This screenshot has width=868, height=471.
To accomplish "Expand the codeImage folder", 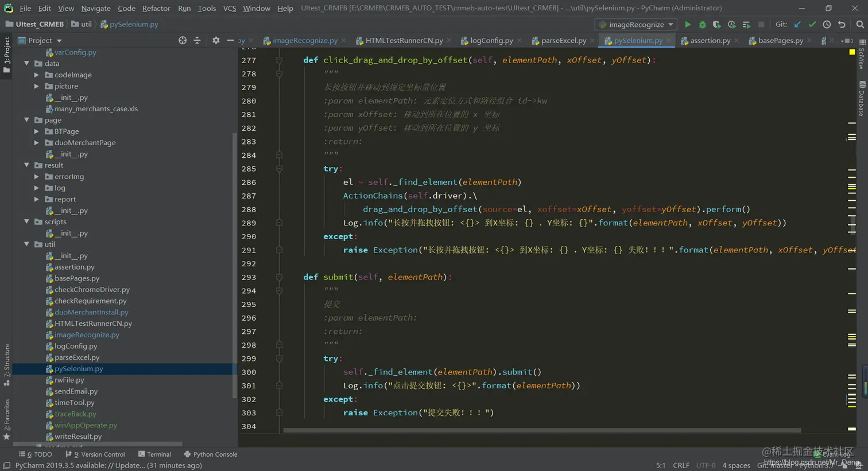I will [x=37, y=75].
